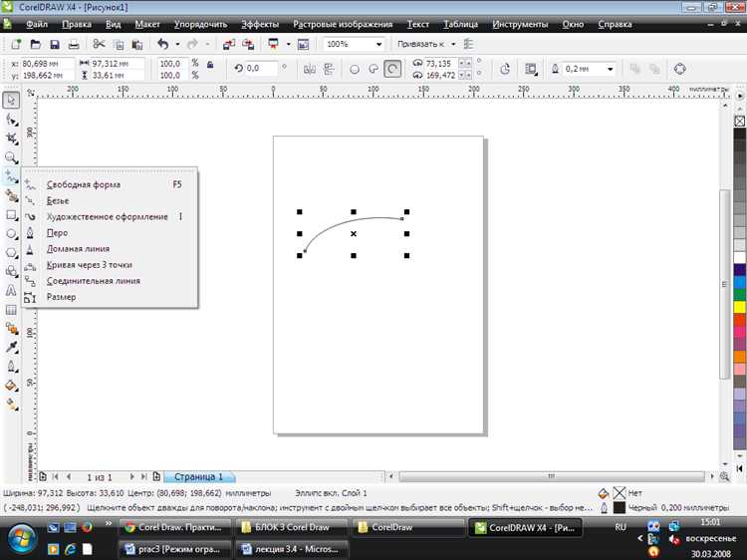This screenshot has height=560, width=747.
Task: Choose 'Безье' from the curve flyout
Action: [58, 200]
